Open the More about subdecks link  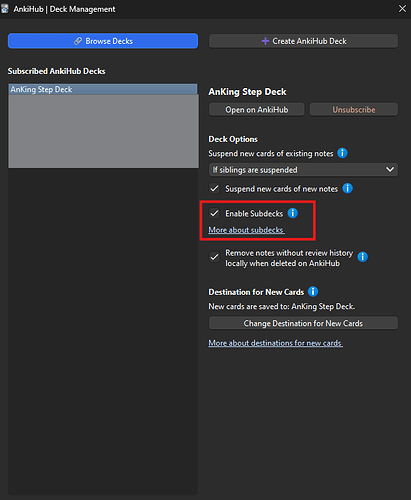246,230
